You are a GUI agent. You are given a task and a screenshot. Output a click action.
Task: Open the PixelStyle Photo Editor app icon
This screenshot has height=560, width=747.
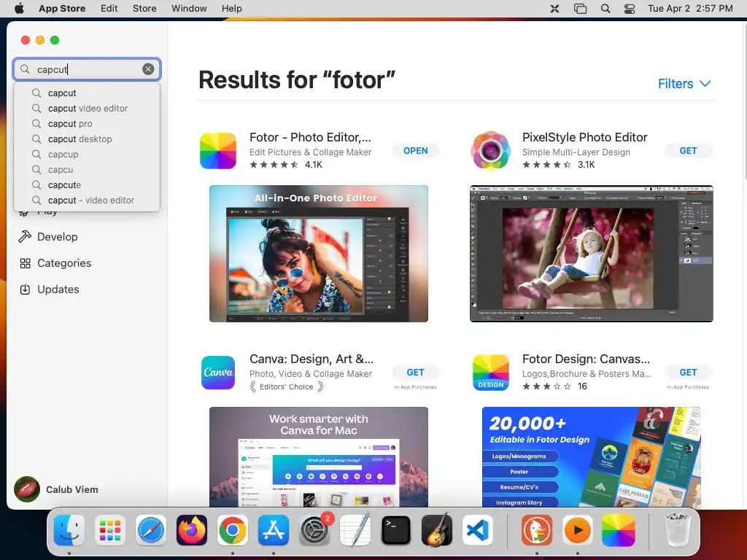click(491, 151)
